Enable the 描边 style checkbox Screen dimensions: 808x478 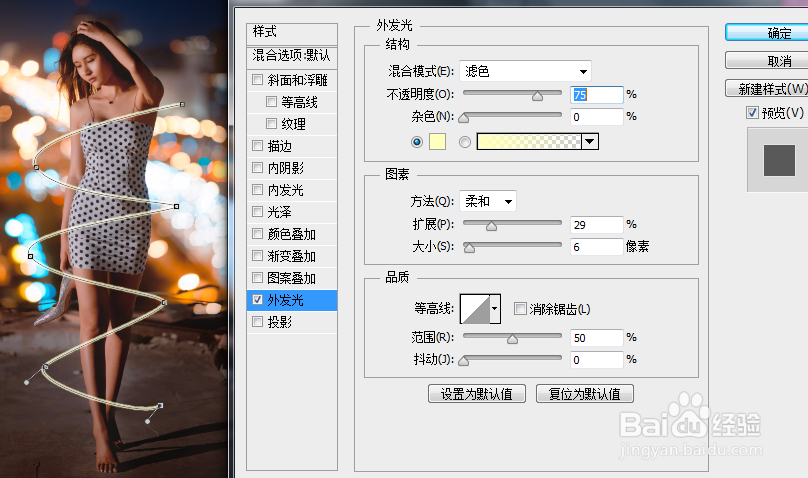tap(257, 146)
